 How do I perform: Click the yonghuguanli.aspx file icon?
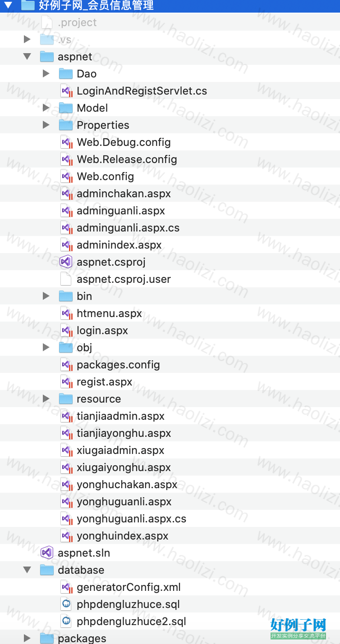coord(66,502)
